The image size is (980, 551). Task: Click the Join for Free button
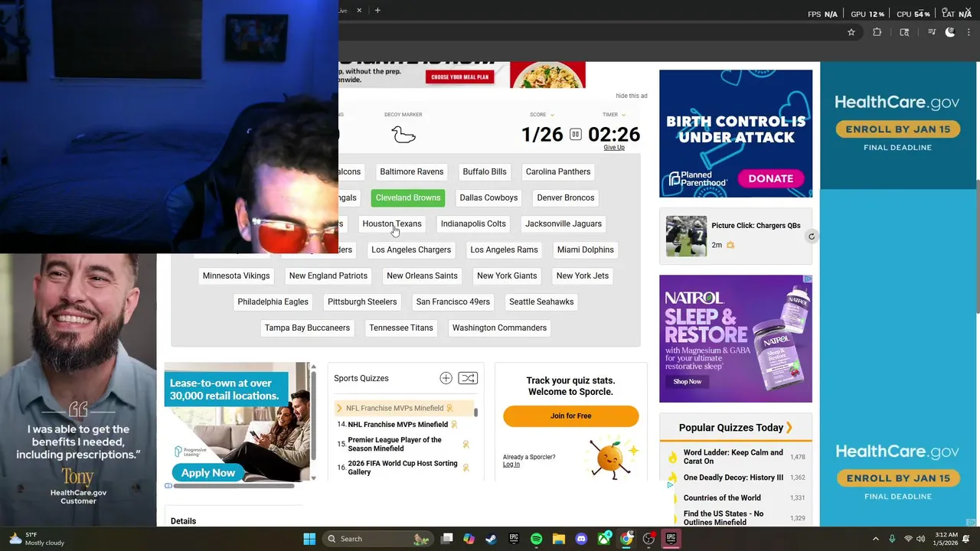coord(570,416)
